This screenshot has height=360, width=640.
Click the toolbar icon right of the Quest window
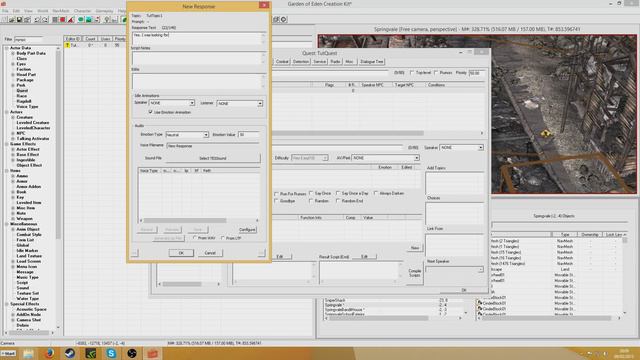276,19
